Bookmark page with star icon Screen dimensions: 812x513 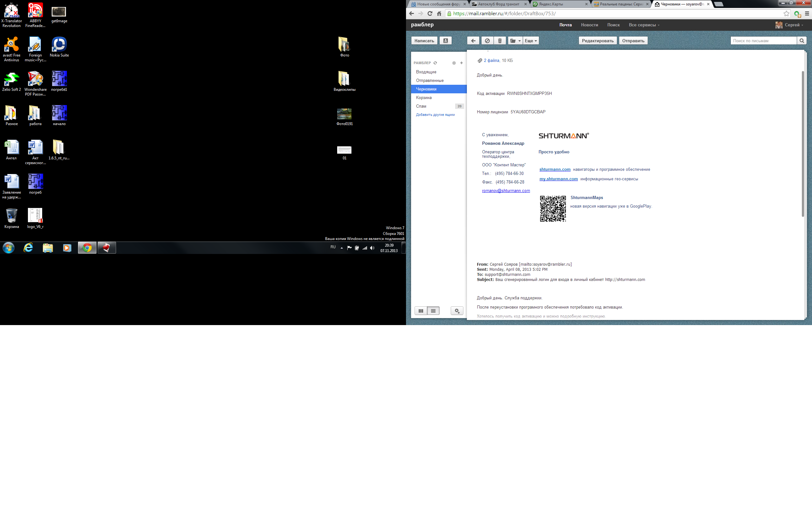point(786,14)
